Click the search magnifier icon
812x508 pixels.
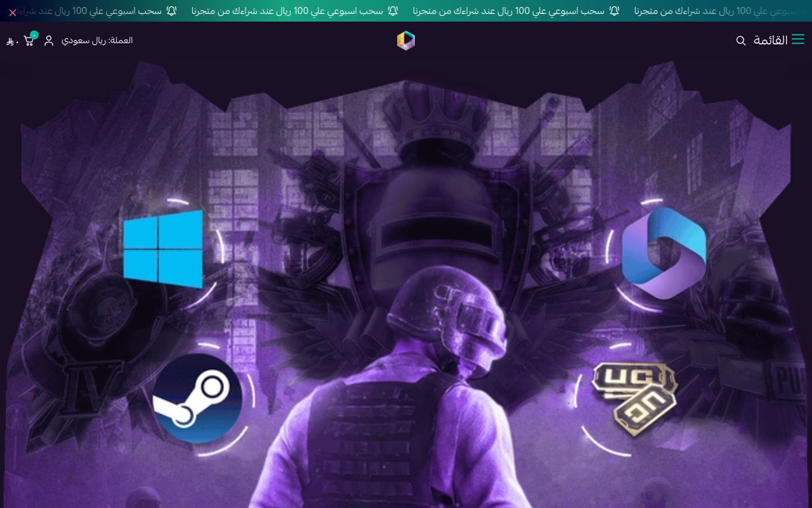[x=740, y=41]
